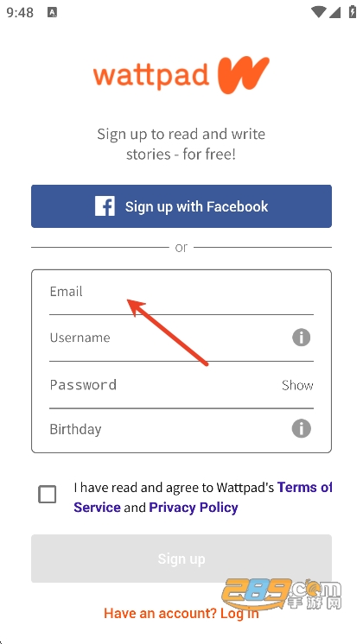The image size is (363, 644).
Task: Tap the Wi-Fi status icon
Action: (318, 12)
